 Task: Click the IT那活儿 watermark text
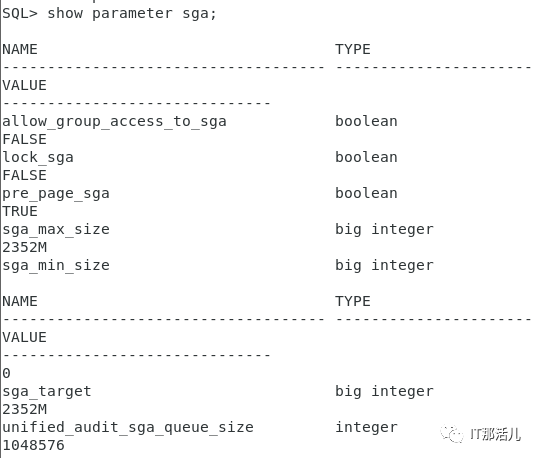coord(495,434)
